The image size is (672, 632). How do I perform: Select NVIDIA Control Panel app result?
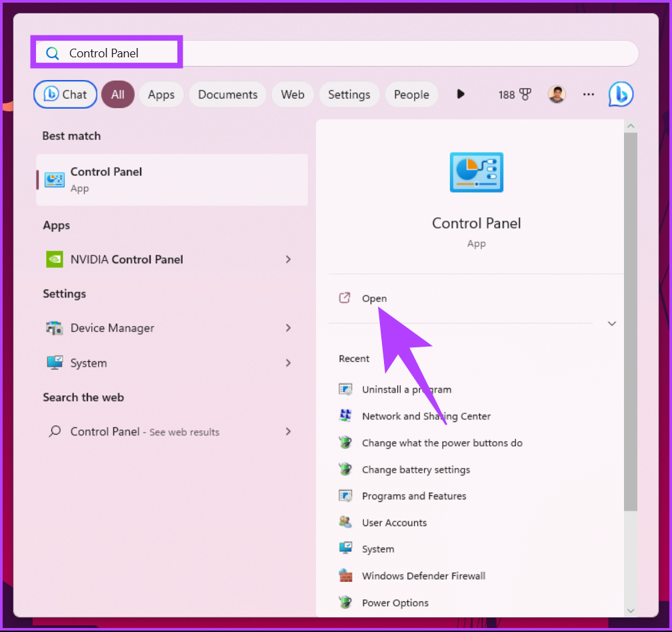[x=172, y=259]
